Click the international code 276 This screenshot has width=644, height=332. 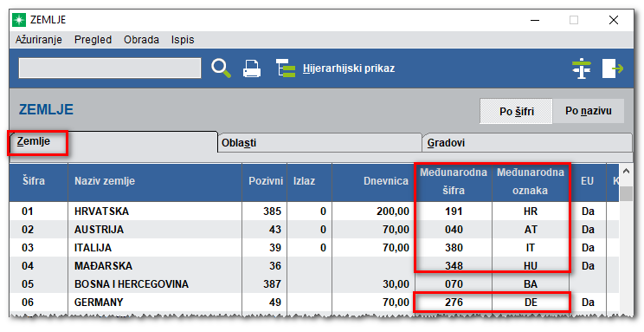click(x=454, y=303)
